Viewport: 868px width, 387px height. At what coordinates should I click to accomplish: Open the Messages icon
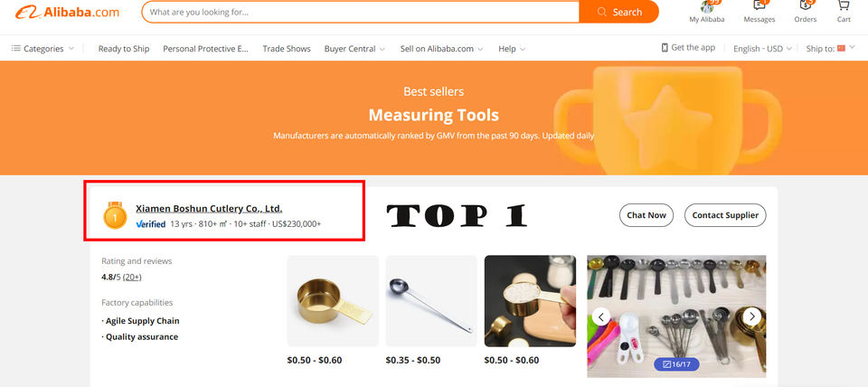[x=759, y=5]
